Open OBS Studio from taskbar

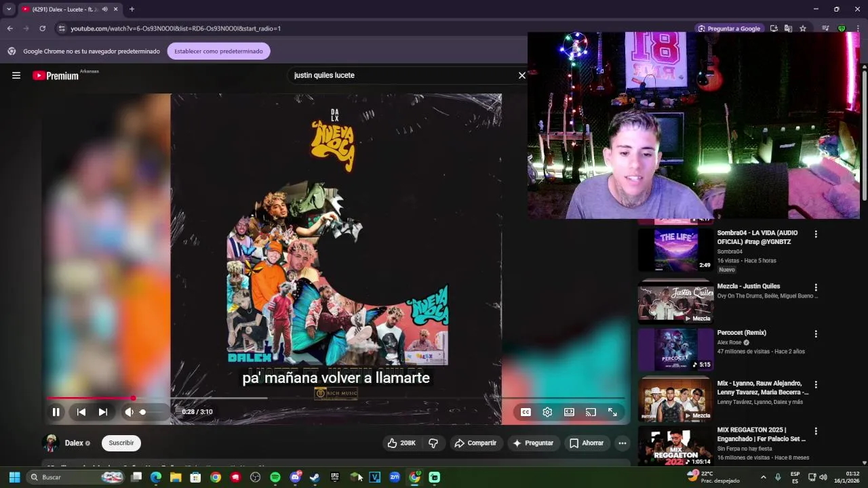click(x=255, y=477)
